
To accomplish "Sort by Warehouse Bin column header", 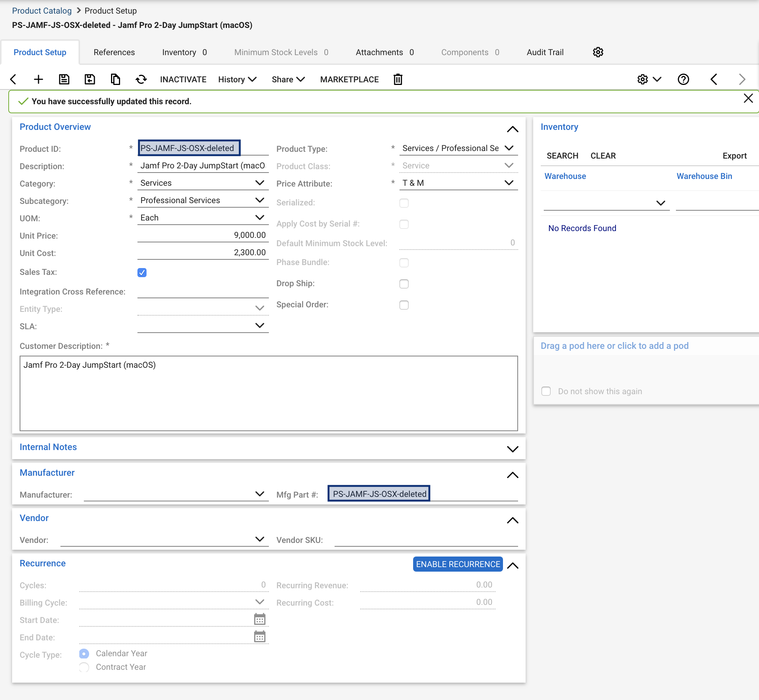I will point(704,176).
